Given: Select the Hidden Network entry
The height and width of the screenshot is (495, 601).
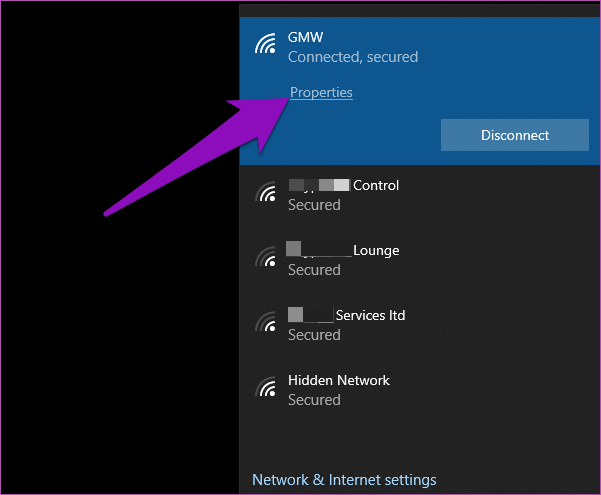Looking at the screenshot, I should point(339,380).
